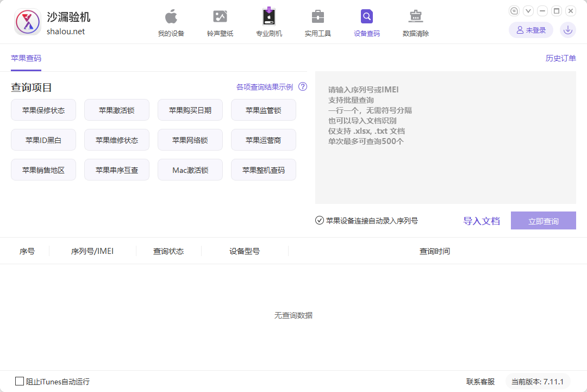Click 导入文档 to import a file
This screenshot has height=392, width=587.
482,221
